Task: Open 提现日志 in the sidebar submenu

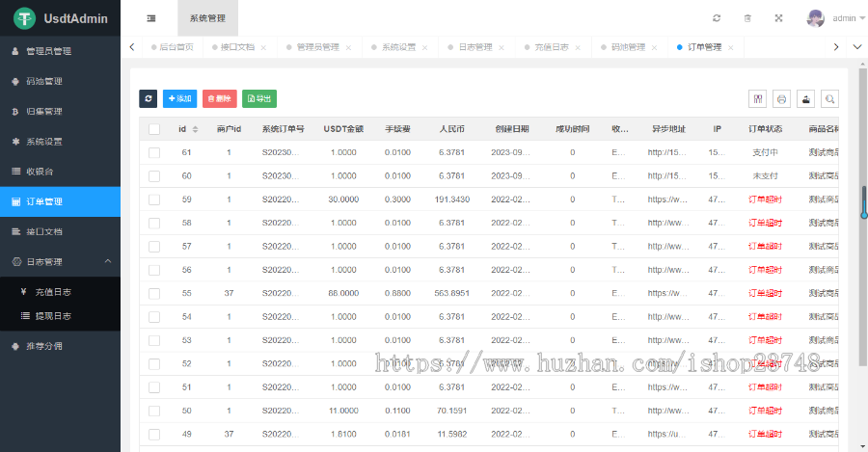Action: [x=61, y=316]
